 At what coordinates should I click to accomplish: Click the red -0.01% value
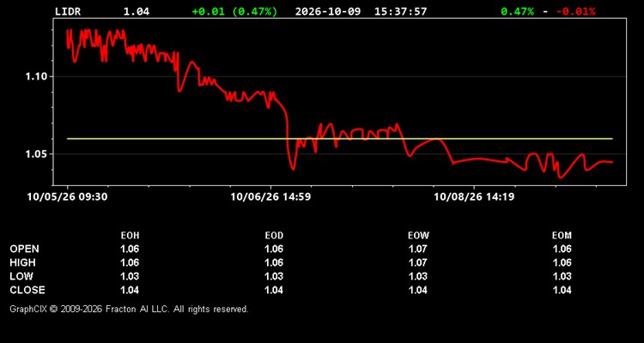(x=576, y=11)
